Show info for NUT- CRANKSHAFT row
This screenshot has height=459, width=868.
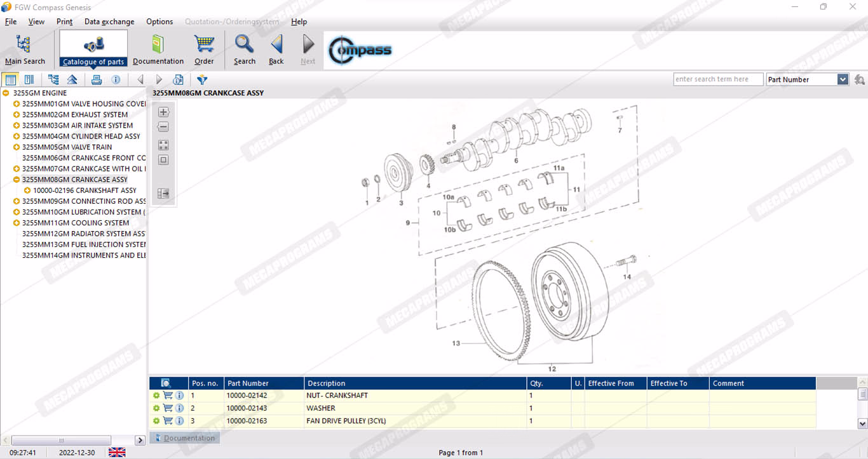[179, 396]
